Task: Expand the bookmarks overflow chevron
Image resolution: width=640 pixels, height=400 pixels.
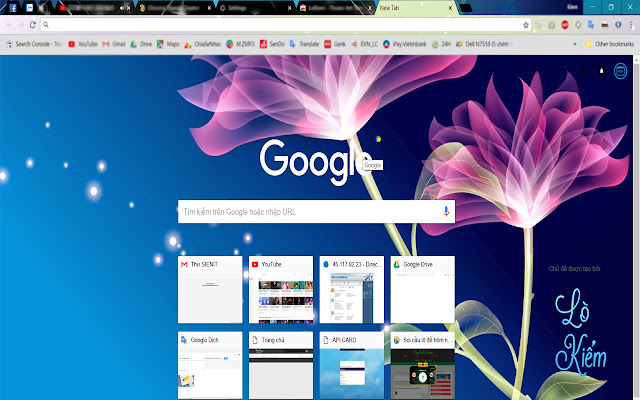Action: click(575, 44)
